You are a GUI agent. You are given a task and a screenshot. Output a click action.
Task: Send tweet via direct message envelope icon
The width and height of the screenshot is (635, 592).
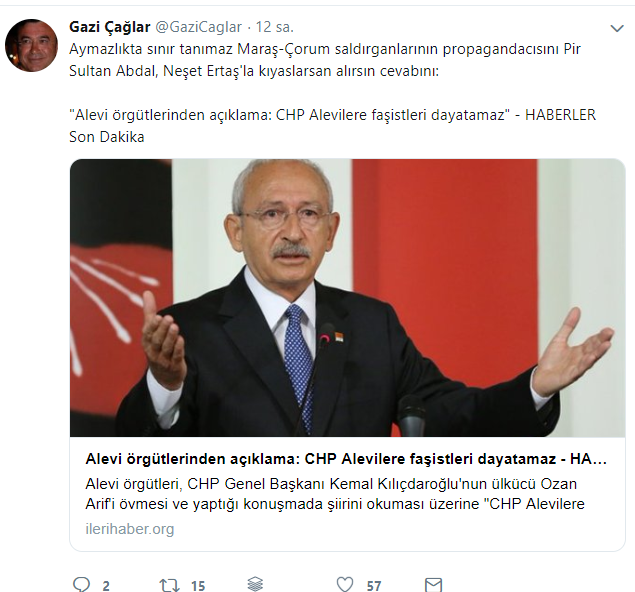pyautogui.click(x=433, y=585)
